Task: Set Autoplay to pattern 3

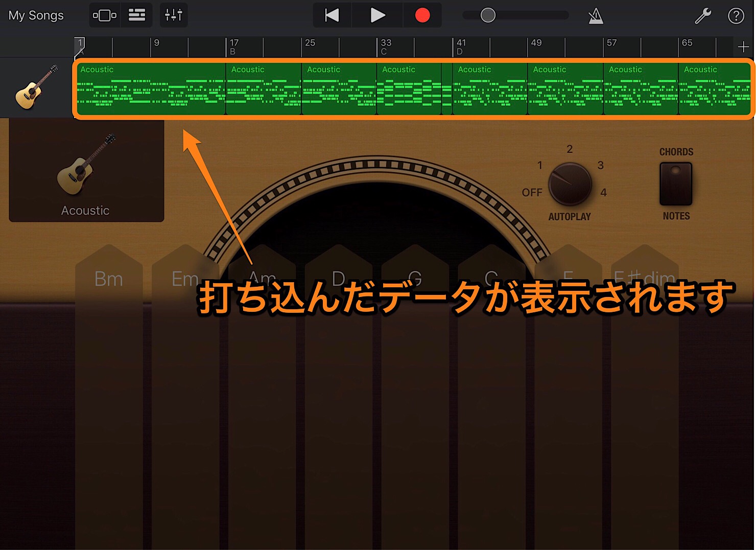Action: pos(601,165)
